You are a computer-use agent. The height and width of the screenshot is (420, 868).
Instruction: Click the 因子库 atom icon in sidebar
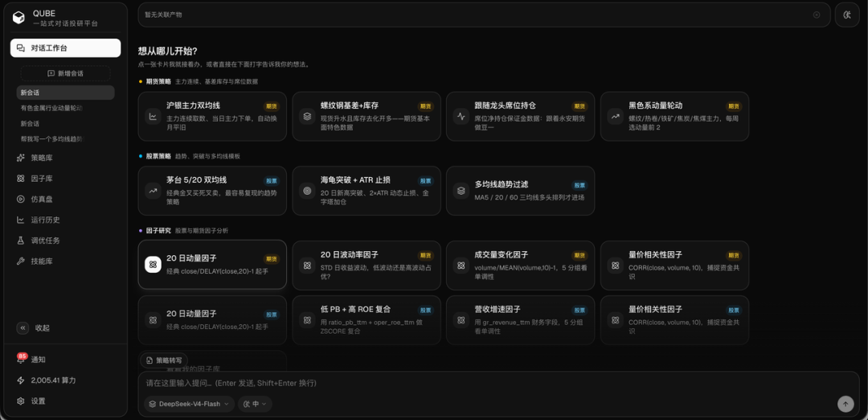click(x=20, y=179)
